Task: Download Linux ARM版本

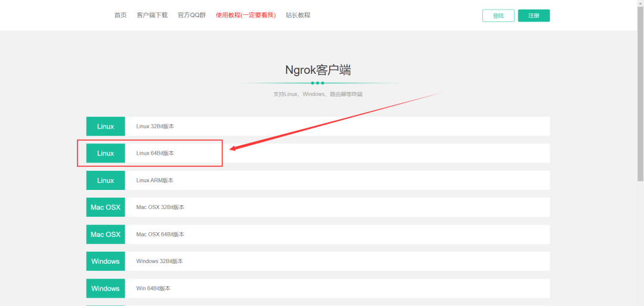Action: pos(155,180)
